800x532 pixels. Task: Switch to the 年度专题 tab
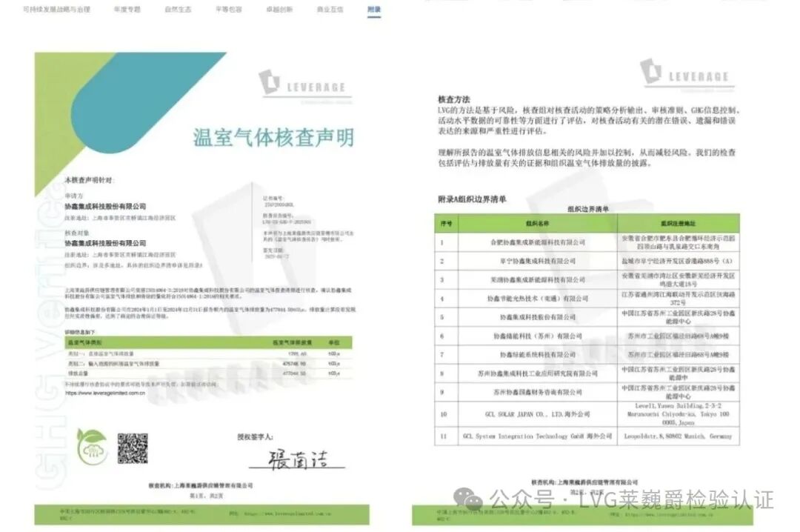coord(127,9)
